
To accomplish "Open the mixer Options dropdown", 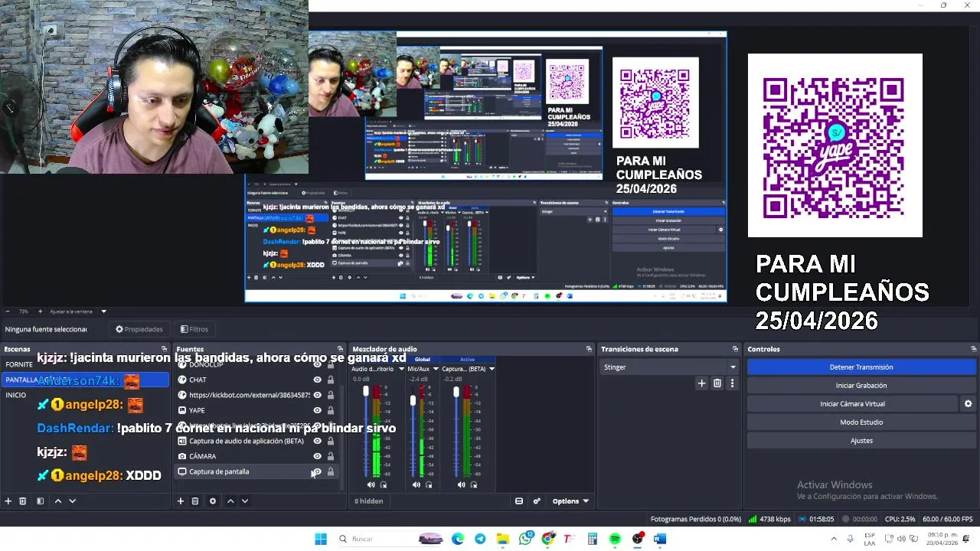I will pyautogui.click(x=570, y=501).
